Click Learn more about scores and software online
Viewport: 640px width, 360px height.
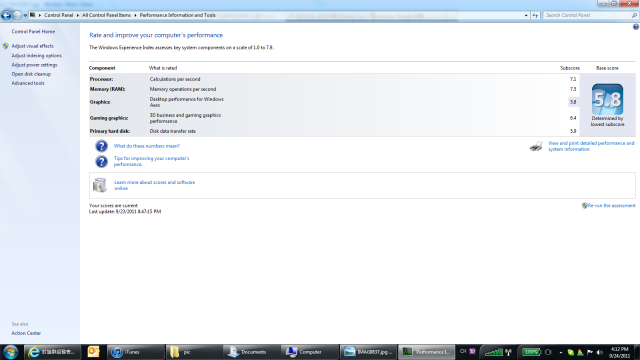point(154,185)
